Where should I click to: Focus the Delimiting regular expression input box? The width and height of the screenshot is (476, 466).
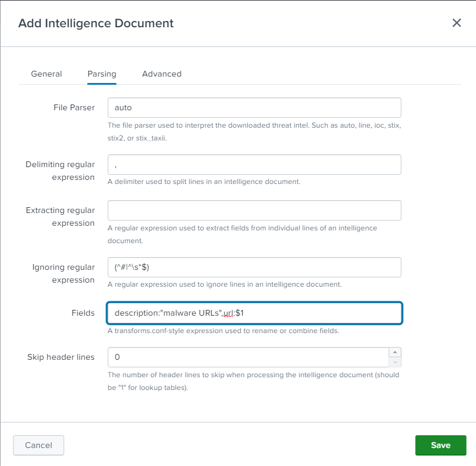pyautogui.click(x=254, y=165)
